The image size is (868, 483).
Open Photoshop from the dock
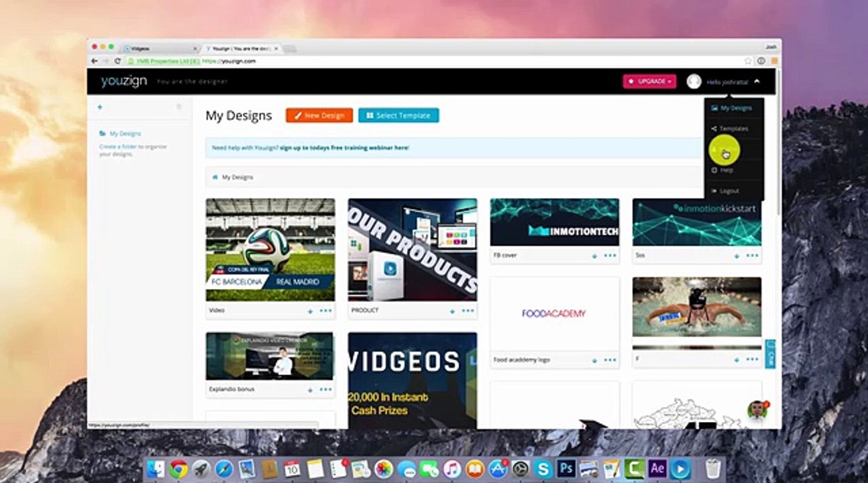566,468
